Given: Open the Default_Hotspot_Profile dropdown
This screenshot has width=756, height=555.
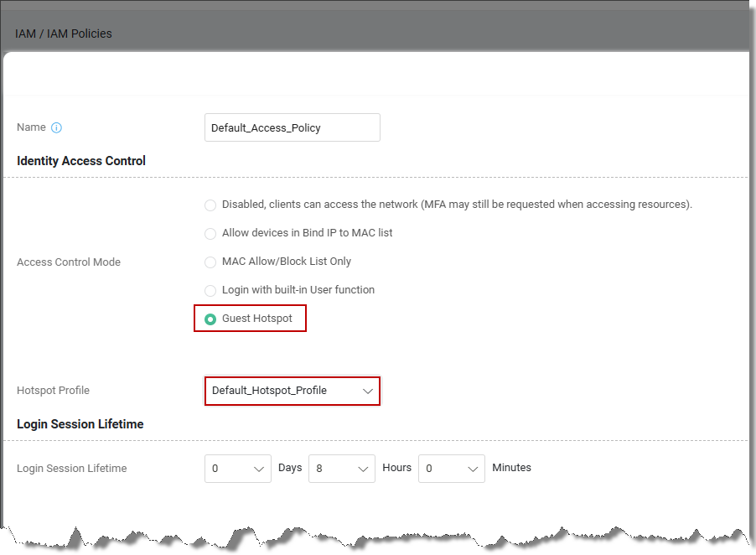Looking at the screenshot, I should tap(292, 391).
